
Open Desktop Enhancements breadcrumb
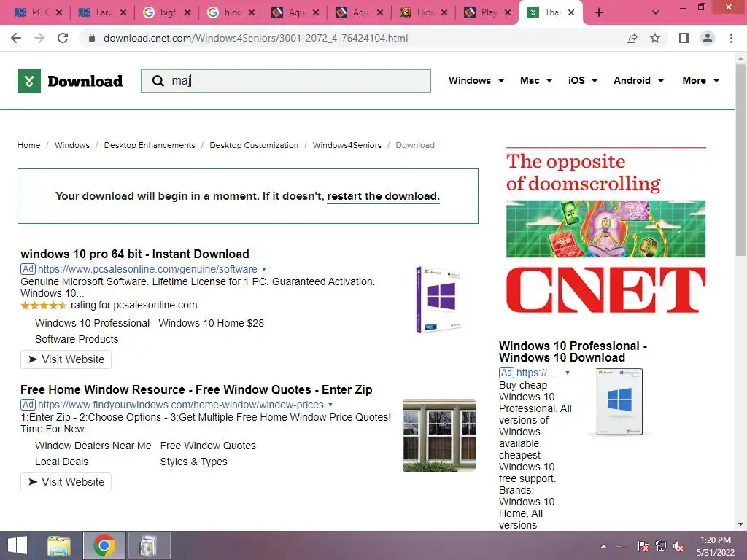point(150,145)
